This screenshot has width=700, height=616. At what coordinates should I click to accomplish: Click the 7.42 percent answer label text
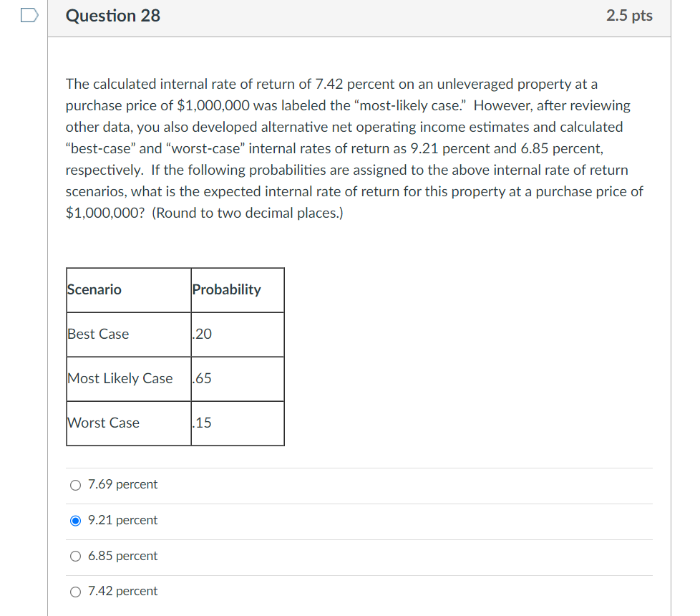click(x=122, y=591)
